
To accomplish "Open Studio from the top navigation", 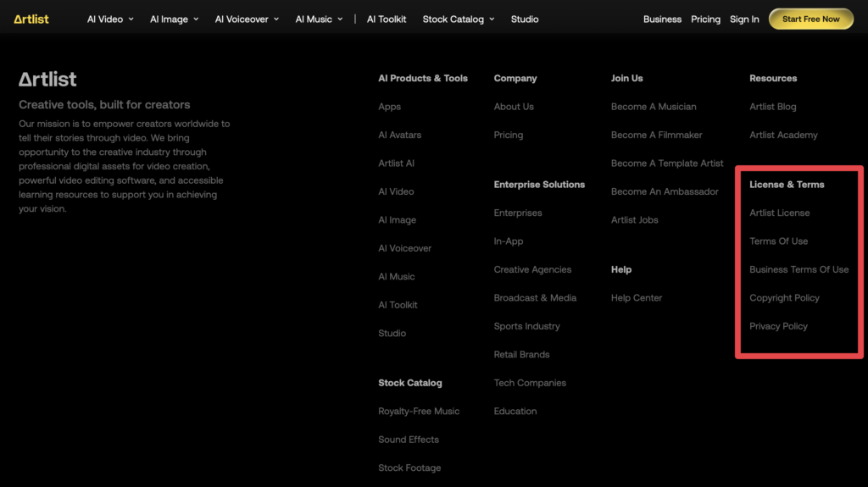I will pyautogui.click(x=524, y=19).
